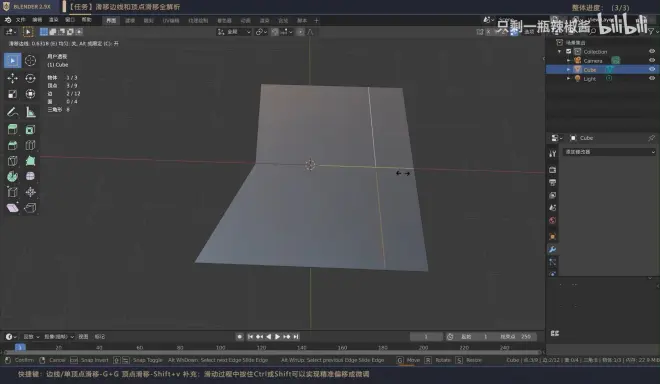Screen dimensions: 660x384
Task: Hide the Cube object
Action: pos(652,69)
